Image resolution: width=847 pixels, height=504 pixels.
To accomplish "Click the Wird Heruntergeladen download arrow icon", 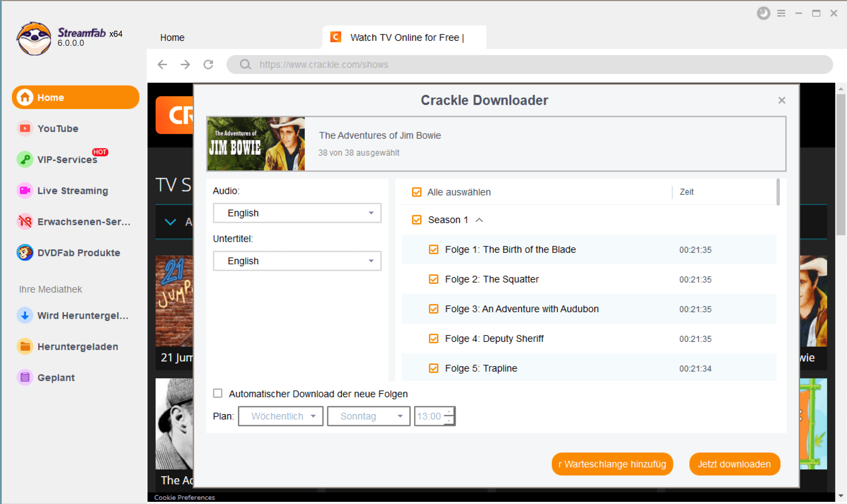I will pyautogui.click(x=25, y=315).
